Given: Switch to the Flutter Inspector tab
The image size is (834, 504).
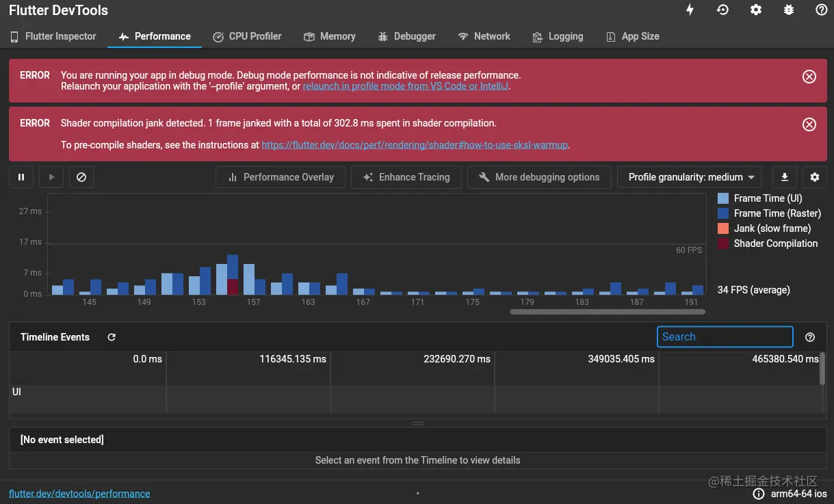Looking at the screenshot, I should tap(53, 36).
